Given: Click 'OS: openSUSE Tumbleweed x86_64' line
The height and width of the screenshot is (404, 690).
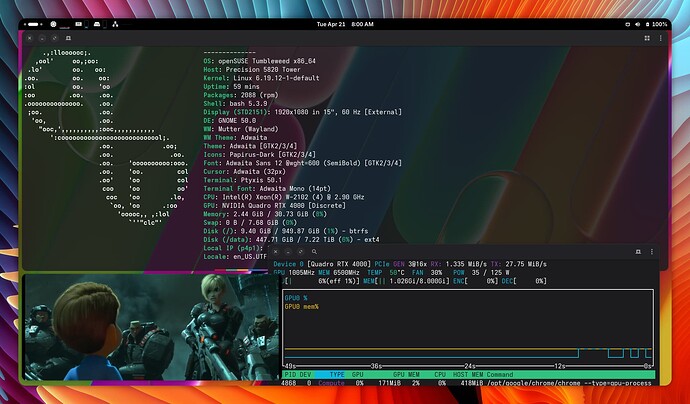Looking at the screenshot, I should (x=259, y=61).
